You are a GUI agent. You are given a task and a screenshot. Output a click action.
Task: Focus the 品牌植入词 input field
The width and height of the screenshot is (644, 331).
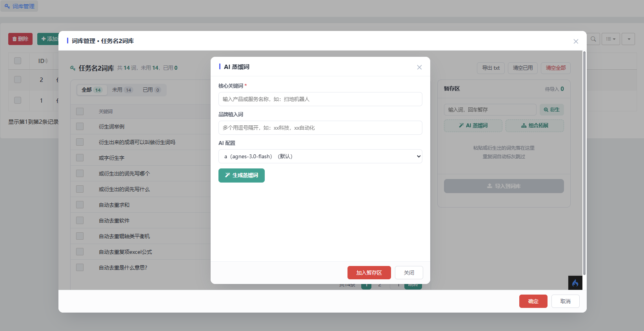[x=320, y=128]
